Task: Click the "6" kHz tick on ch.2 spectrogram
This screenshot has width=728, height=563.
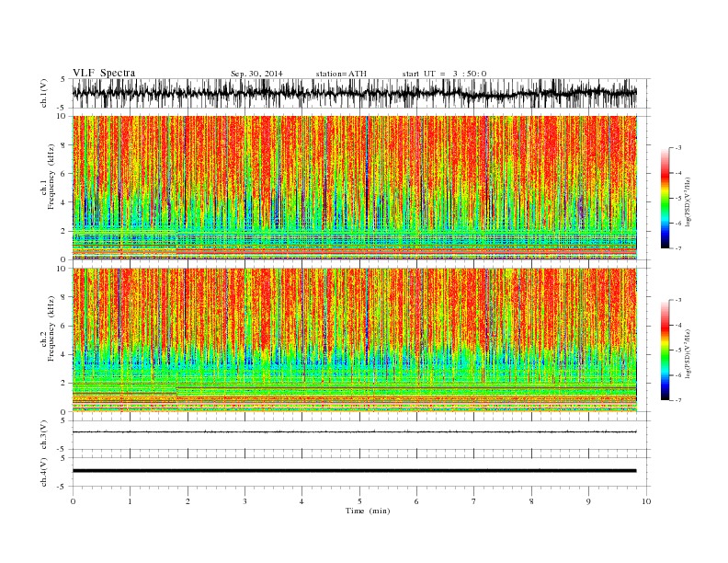Action: [64, 326]
